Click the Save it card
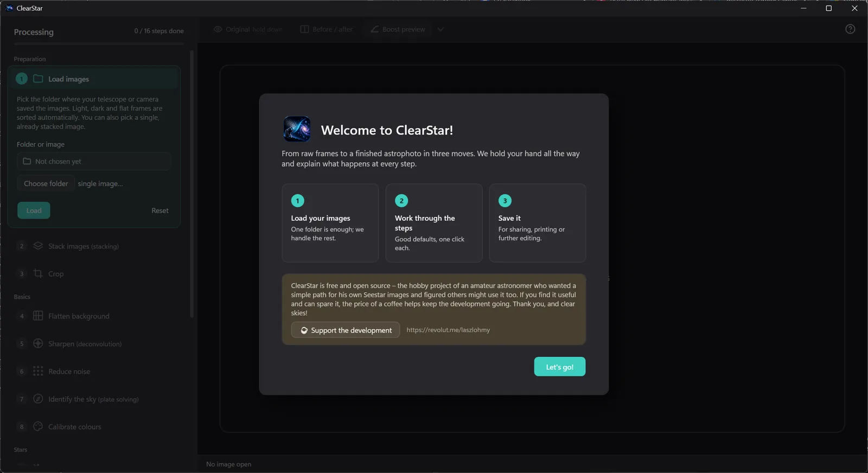This screenshot has width=868, height=473. 538,223
